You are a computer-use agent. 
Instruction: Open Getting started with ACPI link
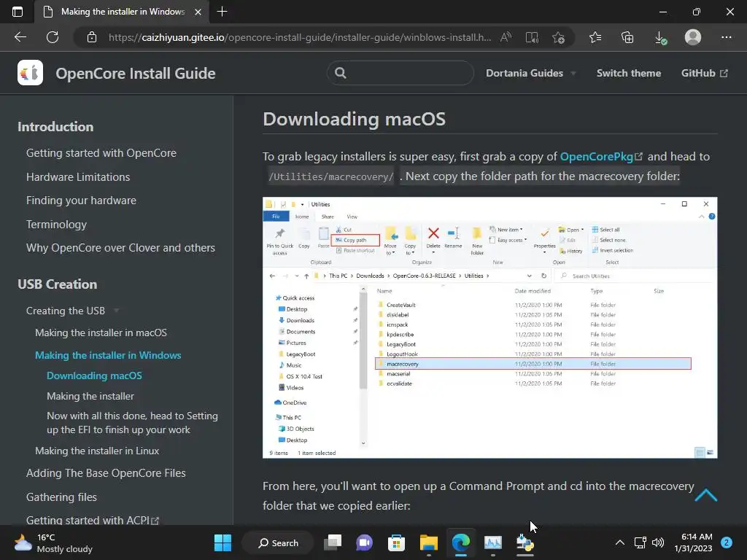93,520
